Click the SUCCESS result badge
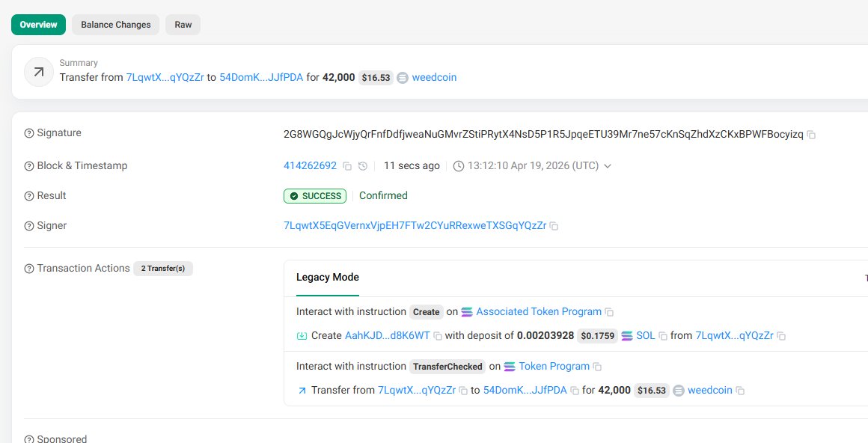The image size is (868, 443). 315,196
